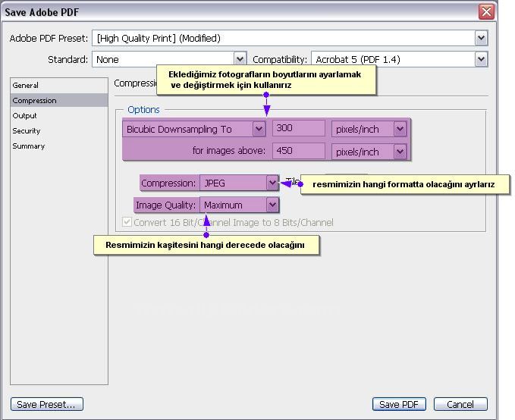The image size is (515, 420).
Task: Select the Security section in sidebar
Action: coord(59,130)
